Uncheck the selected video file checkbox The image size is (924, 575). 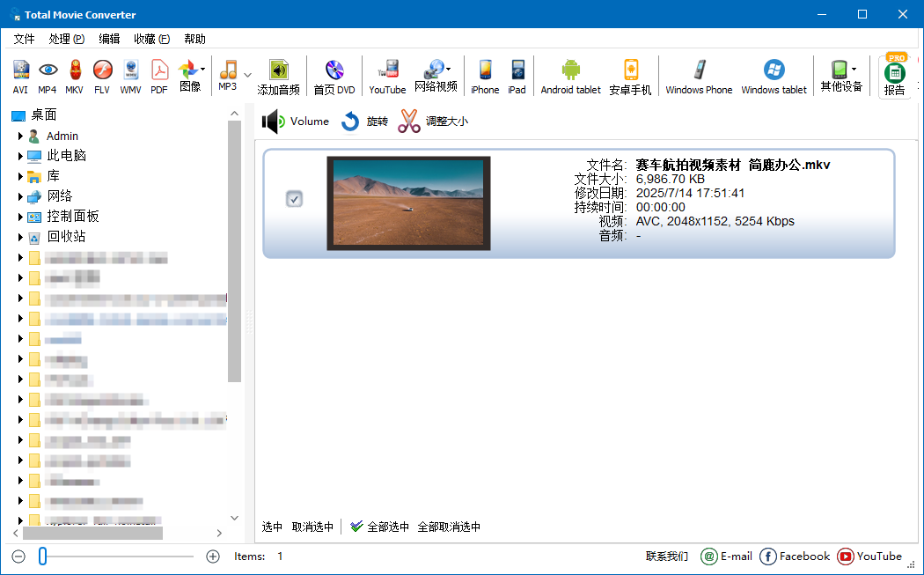coord(294,199)
